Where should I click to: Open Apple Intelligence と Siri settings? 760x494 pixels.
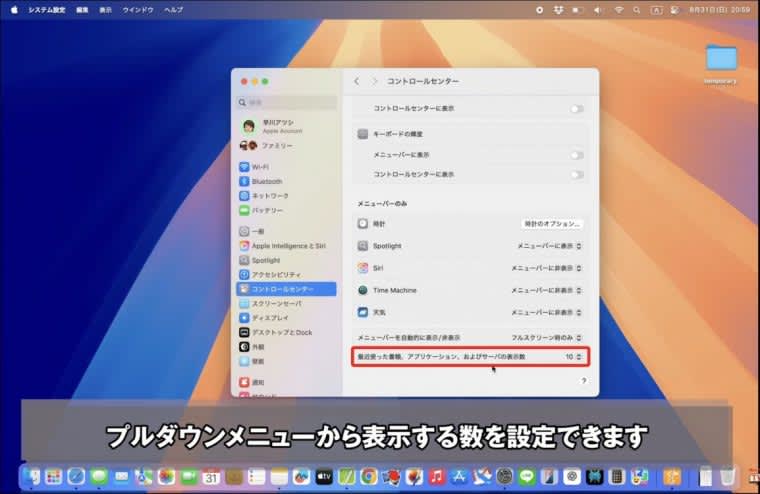click(x=287, y=245)
